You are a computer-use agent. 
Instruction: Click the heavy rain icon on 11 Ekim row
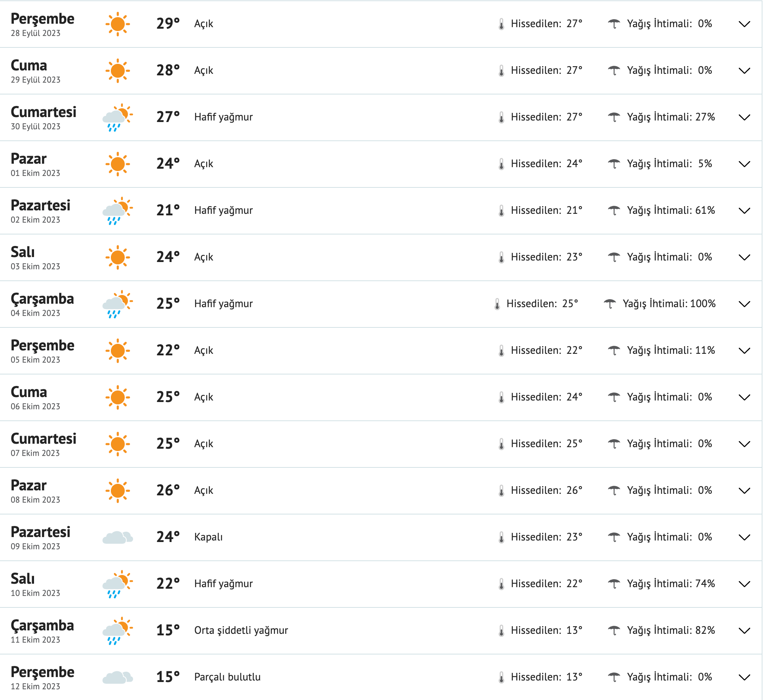point(117,630)
